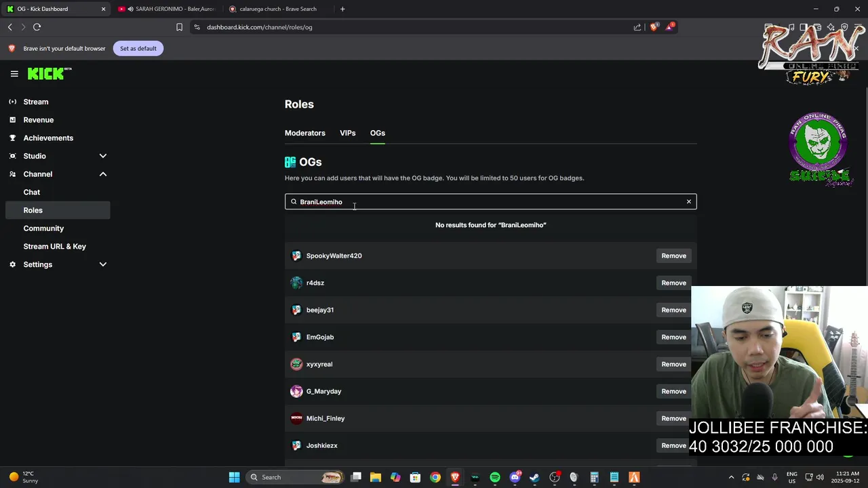
Task: Show hidden system tray icons
Action: tap(731, 477)
